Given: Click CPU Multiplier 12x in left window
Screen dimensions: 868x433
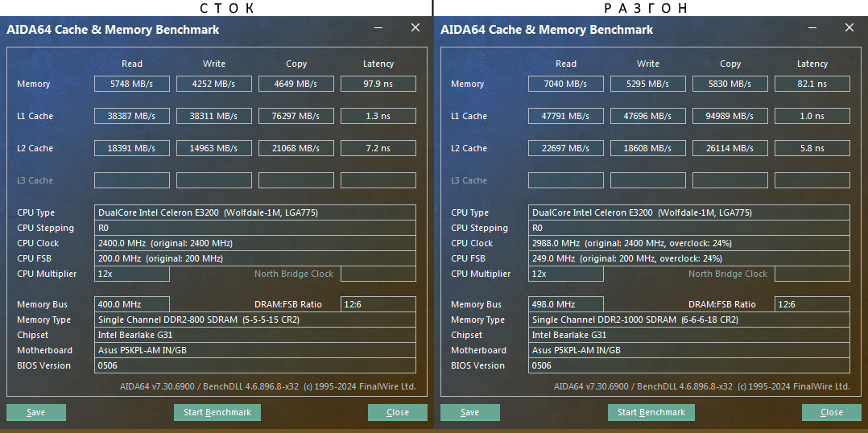Looking at the screenshot, I should click(x=132, y=274).
